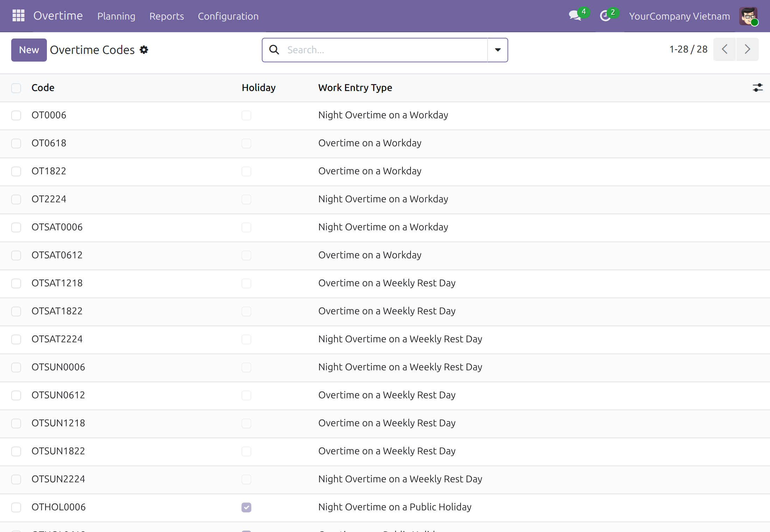Open the conversations messages icon
Viewport: 770px width, 532px height.
575,16
